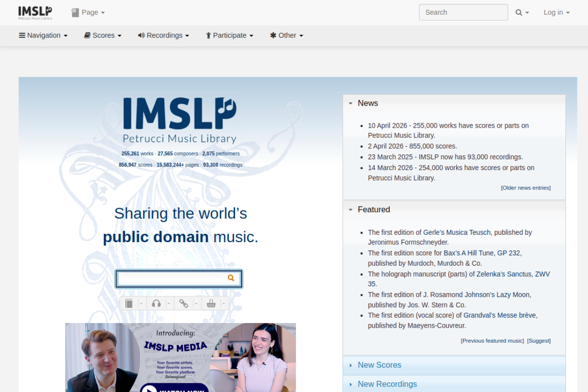Open the top bar magnifier search options
Screen dimensions: 588x392
[x=522, y=12]
